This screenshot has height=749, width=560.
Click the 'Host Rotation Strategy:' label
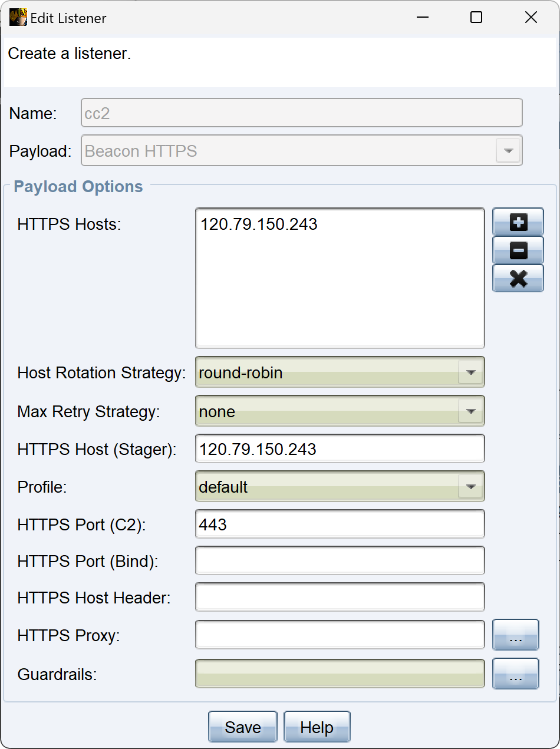tap(101, 373)
